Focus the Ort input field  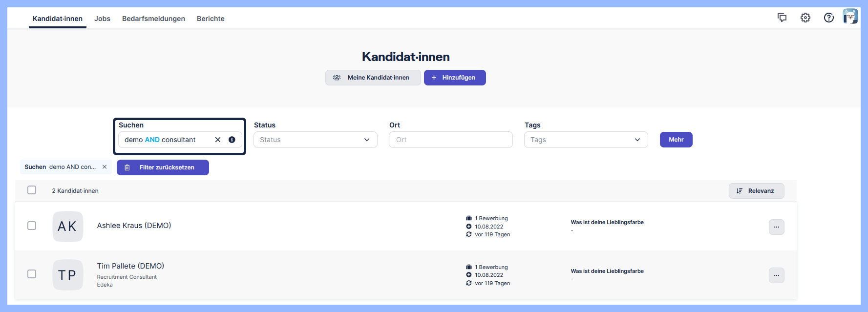click(x=450, y=140)
